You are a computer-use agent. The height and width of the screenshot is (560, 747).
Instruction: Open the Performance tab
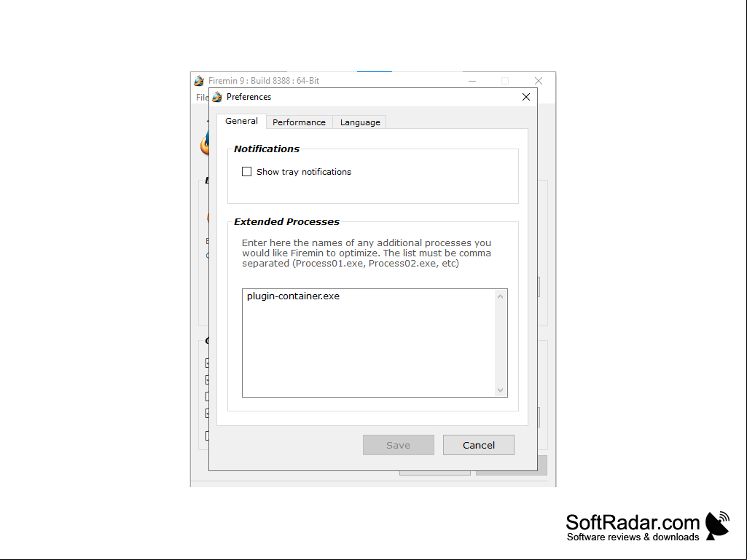300,122
